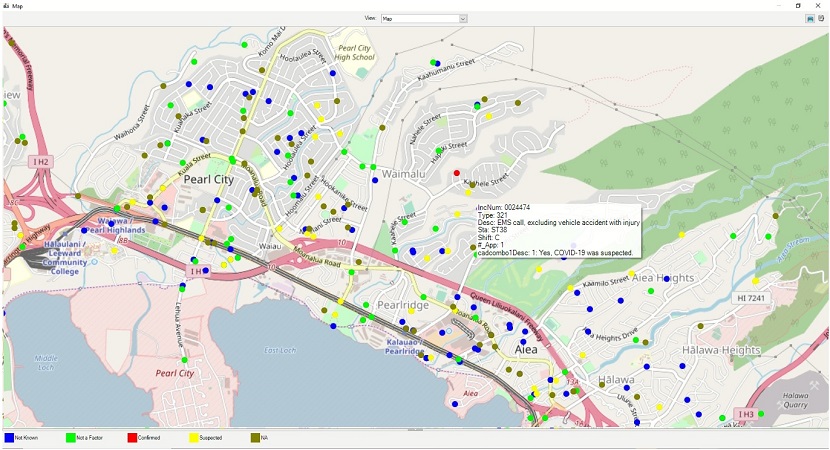Click the copy map toolbar icon

821,19
